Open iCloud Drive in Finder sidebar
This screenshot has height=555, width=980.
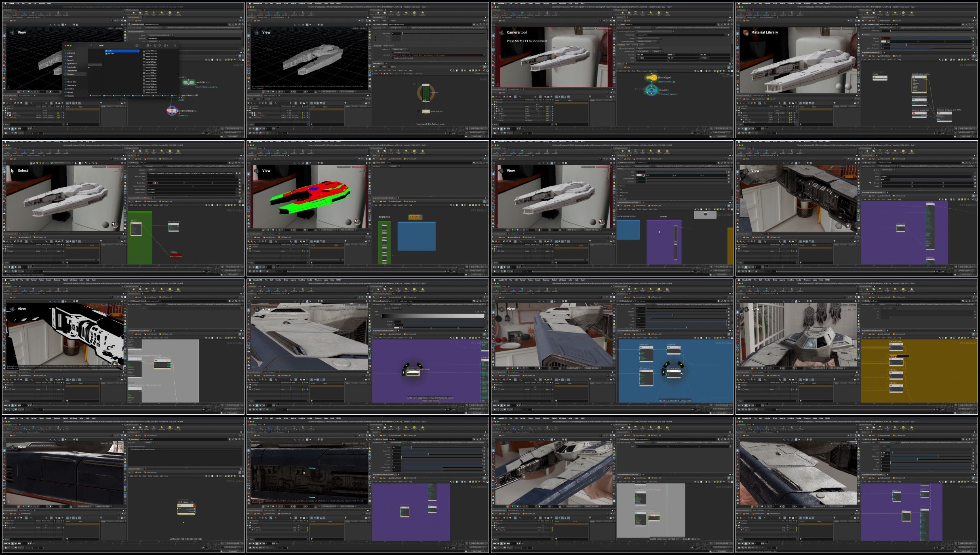[x=72, y=82]
